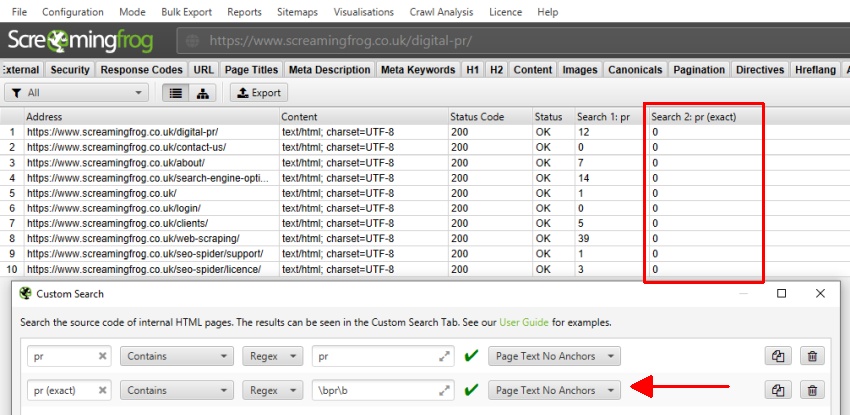This screenshot has width=850, height=415.
Task: Open Page Text No Anchors for 'pr (exact)' row
Action: click(554, 390)
